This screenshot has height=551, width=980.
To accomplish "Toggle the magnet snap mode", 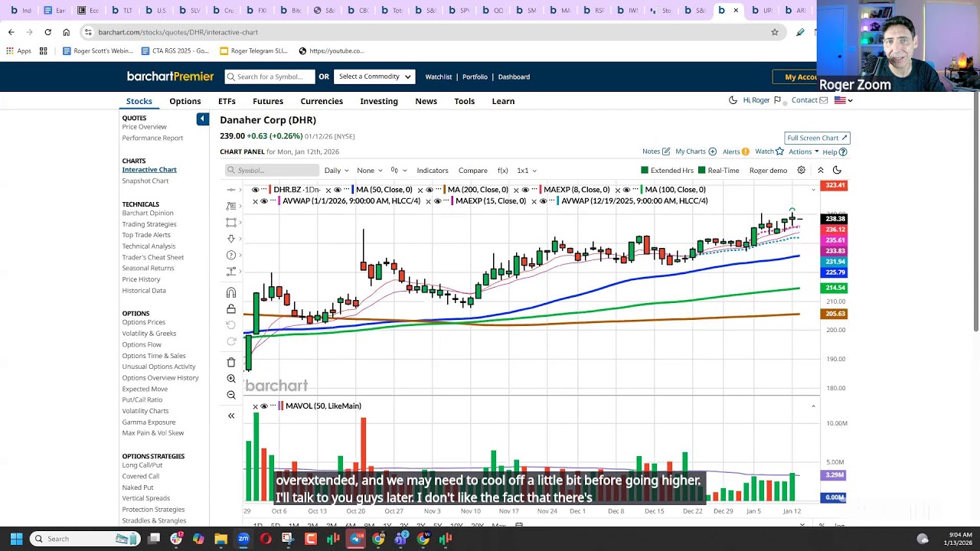I will (x=231, y=292).
